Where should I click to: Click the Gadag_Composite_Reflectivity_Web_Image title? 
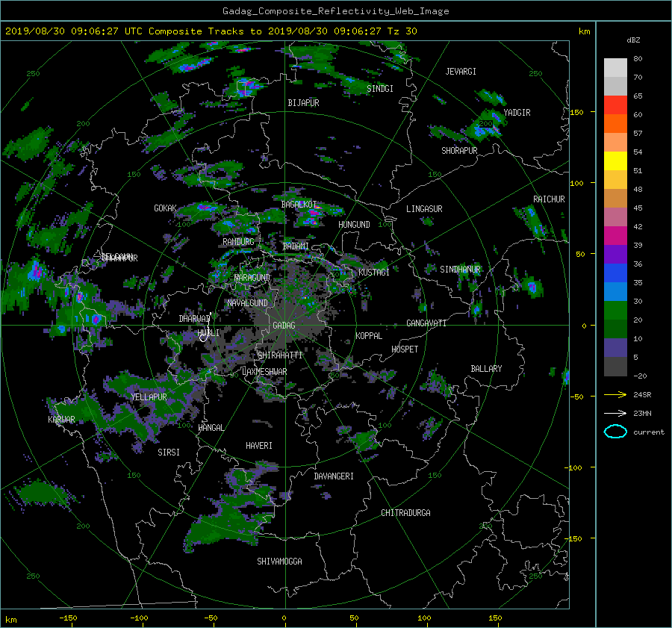335,11
